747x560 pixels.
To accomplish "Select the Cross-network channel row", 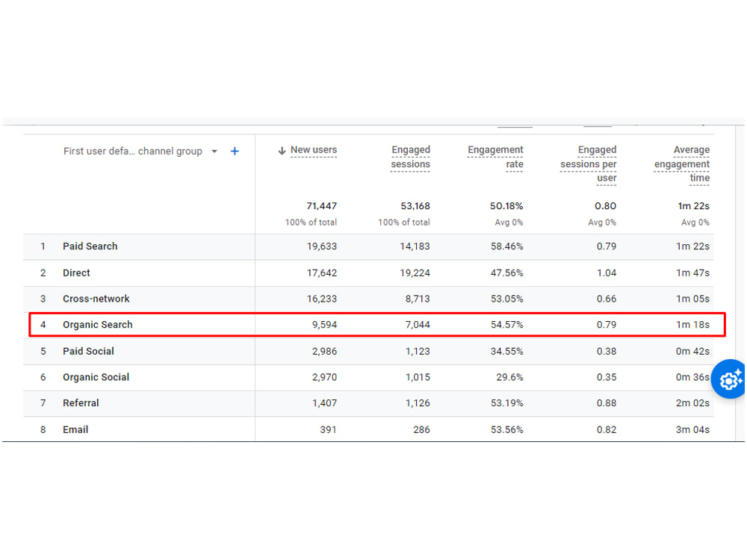I will tap(368, 299).
